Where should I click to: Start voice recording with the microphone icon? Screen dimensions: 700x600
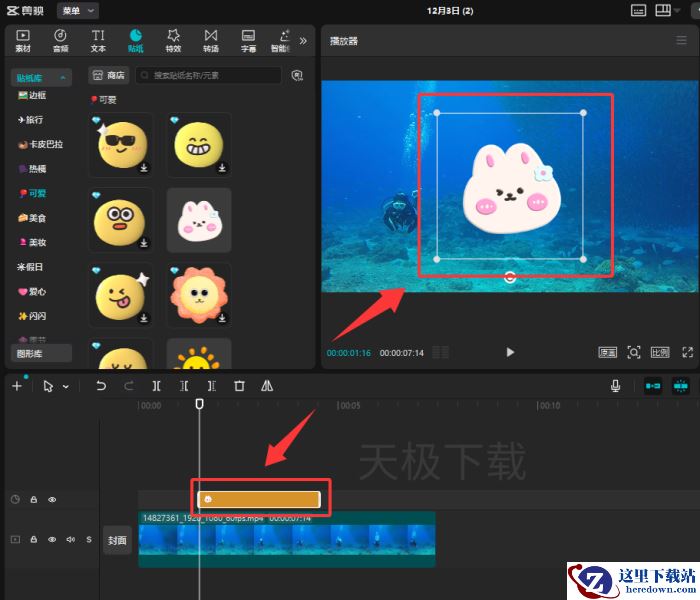[x=615, y=386]
